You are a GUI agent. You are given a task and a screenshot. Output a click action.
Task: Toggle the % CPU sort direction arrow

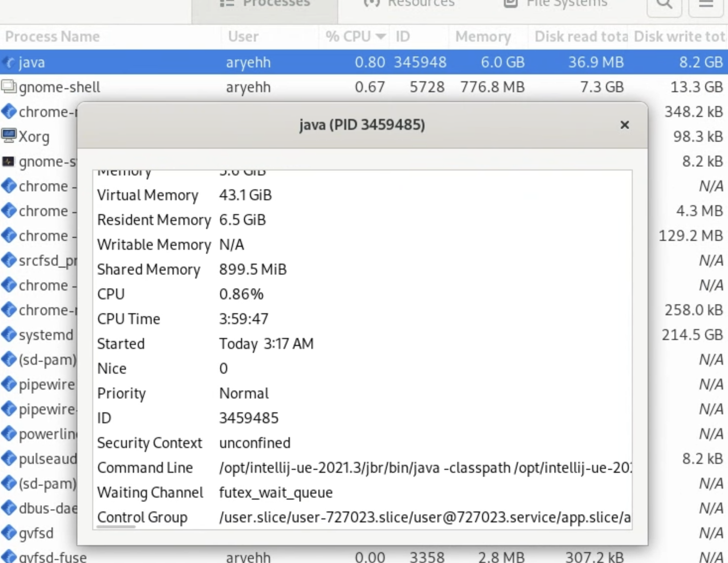click(380, 36)
